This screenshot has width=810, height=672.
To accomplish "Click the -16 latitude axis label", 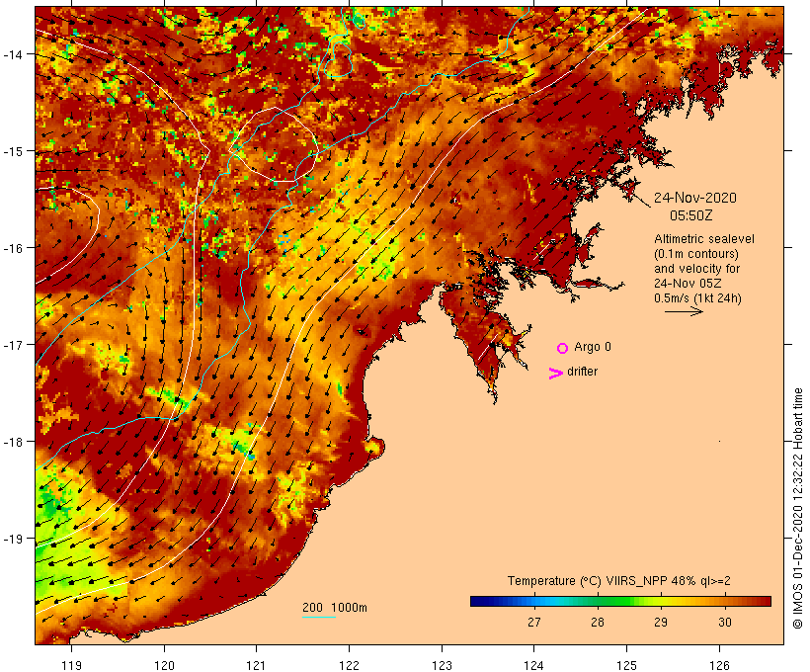I will (12, 248).
